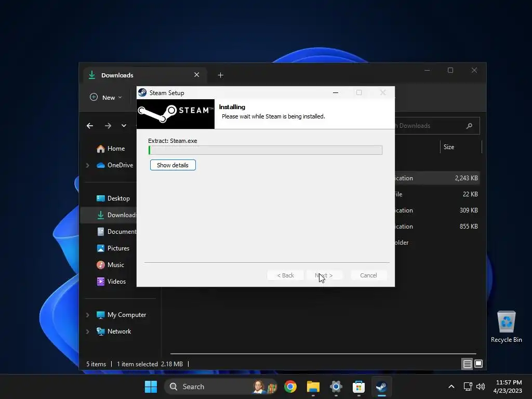Click the OneDrive cloud icon
This screenshot has height=399, width=532.
(100, 165)
